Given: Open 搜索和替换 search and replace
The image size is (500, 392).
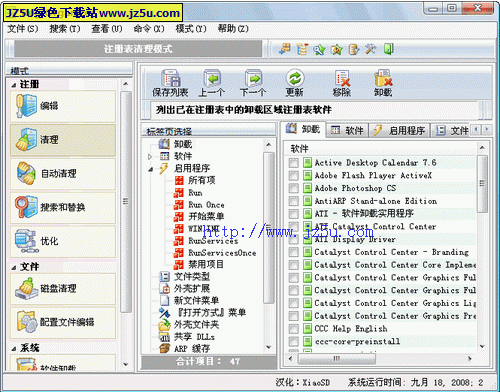Looking at the screenshot, I should (x=63, y=207).
